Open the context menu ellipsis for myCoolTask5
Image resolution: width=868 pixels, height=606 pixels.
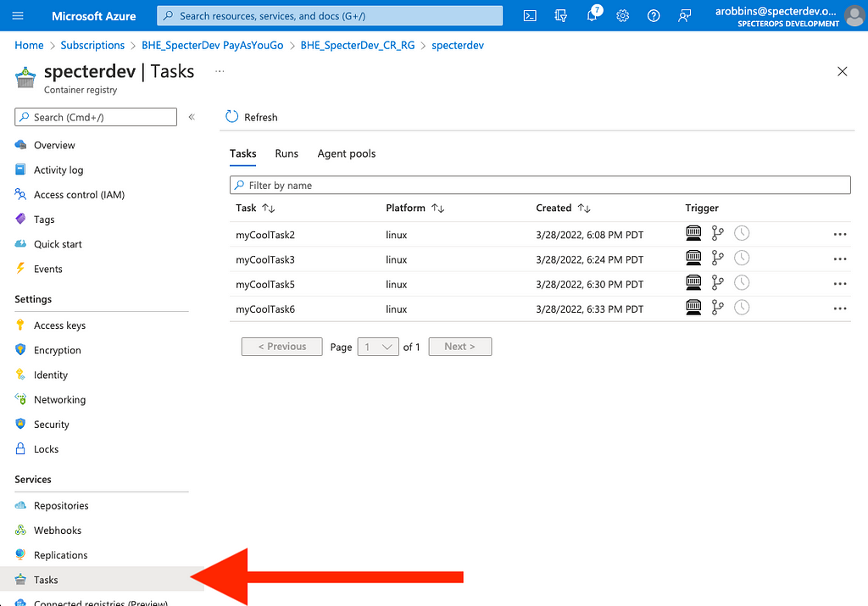tap(840, 284)
